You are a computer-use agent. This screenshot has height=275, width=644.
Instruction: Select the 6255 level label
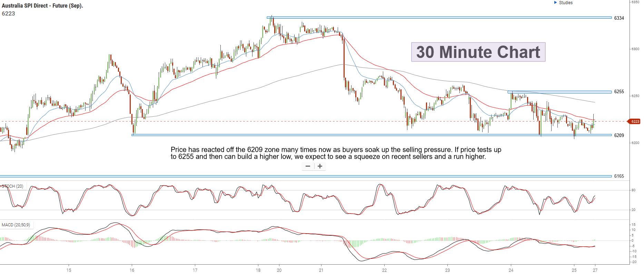tap(619, 92)
